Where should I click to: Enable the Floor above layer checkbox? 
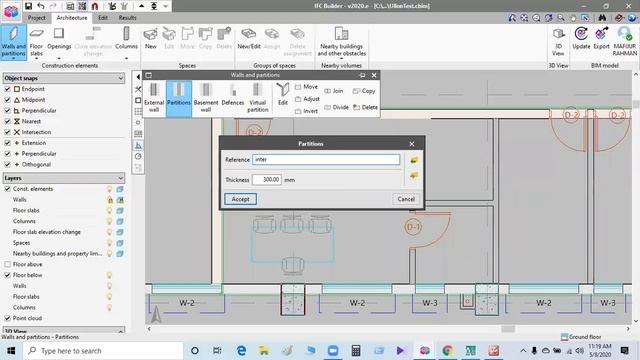[x=7, y=264]
